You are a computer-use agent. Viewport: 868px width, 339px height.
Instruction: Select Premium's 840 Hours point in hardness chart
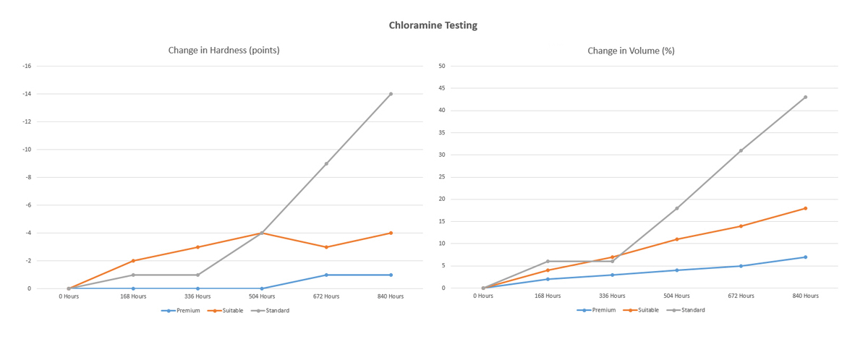[391, 275]
